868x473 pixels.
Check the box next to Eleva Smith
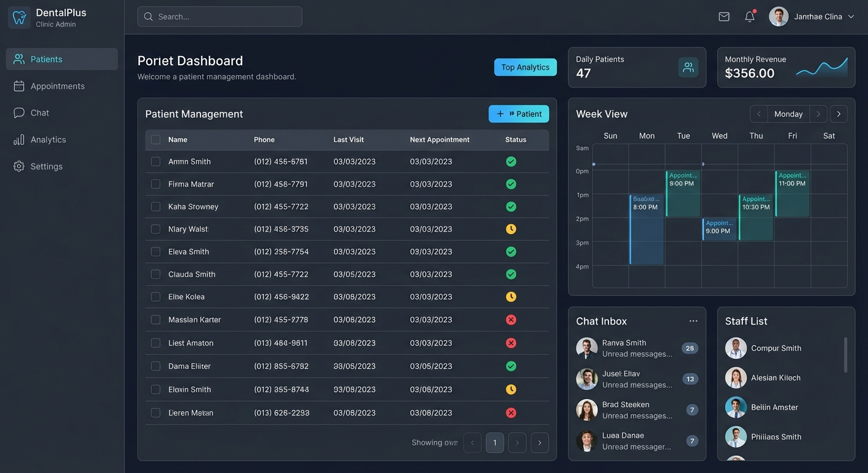pyautogui.click(x=155, y=252)
